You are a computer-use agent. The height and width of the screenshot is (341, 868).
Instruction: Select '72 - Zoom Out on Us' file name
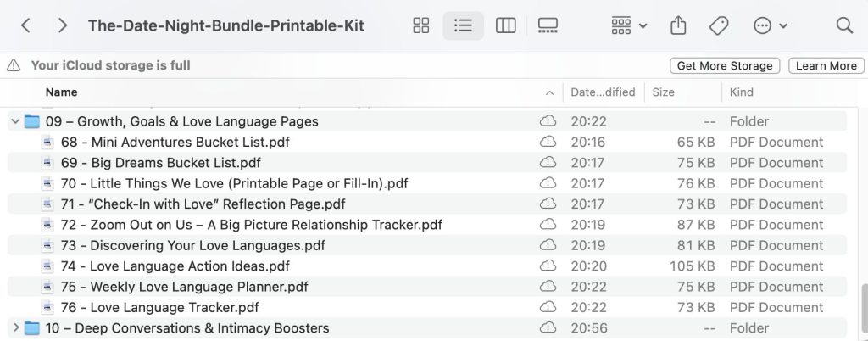[251, 225]
